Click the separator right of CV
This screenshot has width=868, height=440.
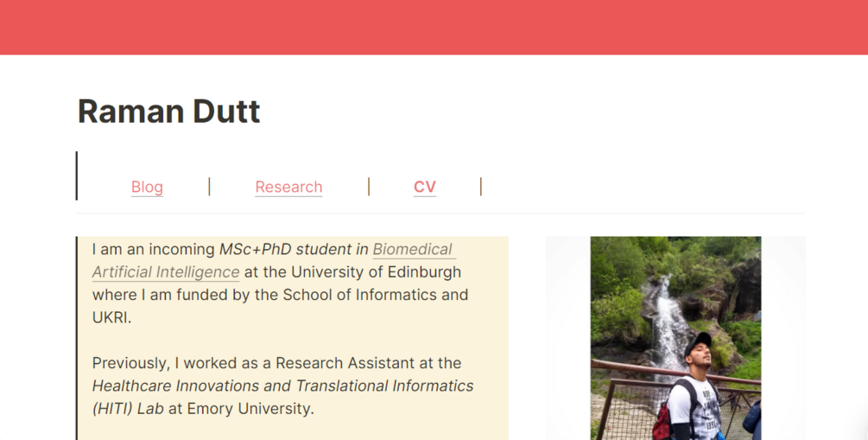[480, 187]
